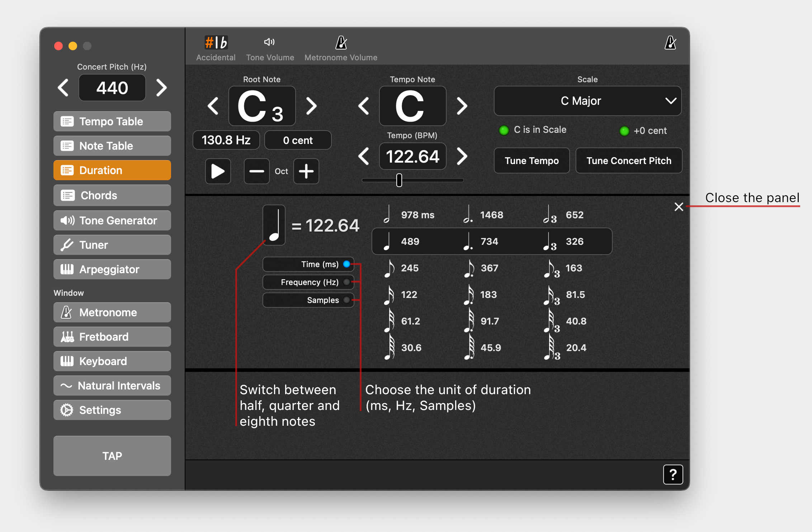
Task: Open the Tuner panel
Action: pos(112,245)
